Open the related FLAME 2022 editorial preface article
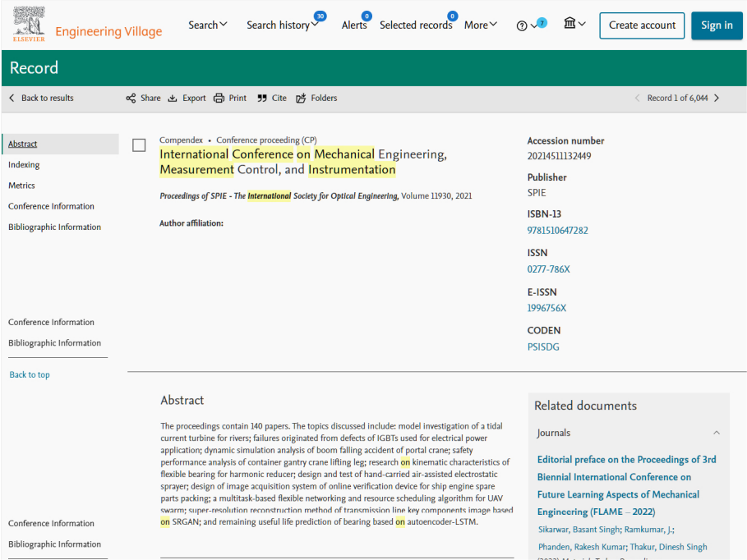Image resolution: width=747 pixels, height=560 pixels. (x=626, y=486)
